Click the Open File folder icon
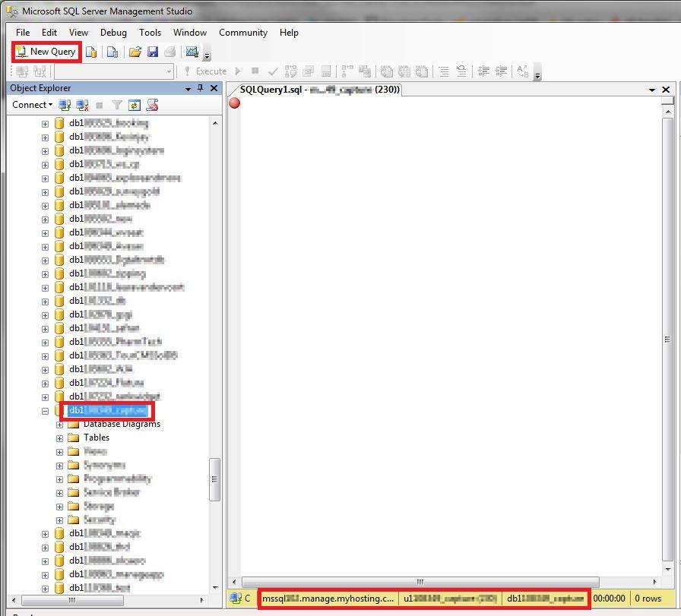This screenshot has height=616, width=681. click(x=135, y=52)
